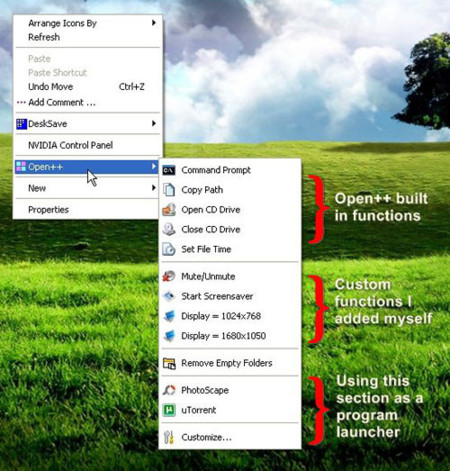This screenshot has height=471, width=450.
Task: Run Remove Empty Folders entry
Action: (230, 363)
